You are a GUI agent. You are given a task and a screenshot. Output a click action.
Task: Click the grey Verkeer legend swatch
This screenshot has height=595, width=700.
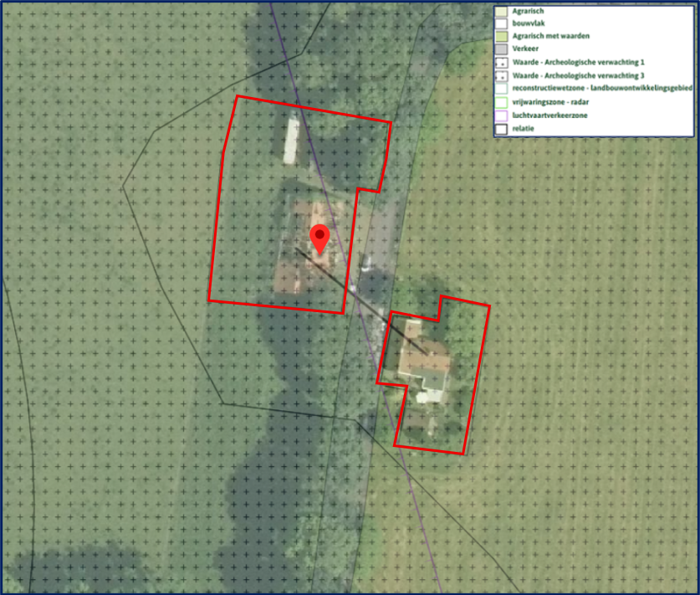click(501, 49)
